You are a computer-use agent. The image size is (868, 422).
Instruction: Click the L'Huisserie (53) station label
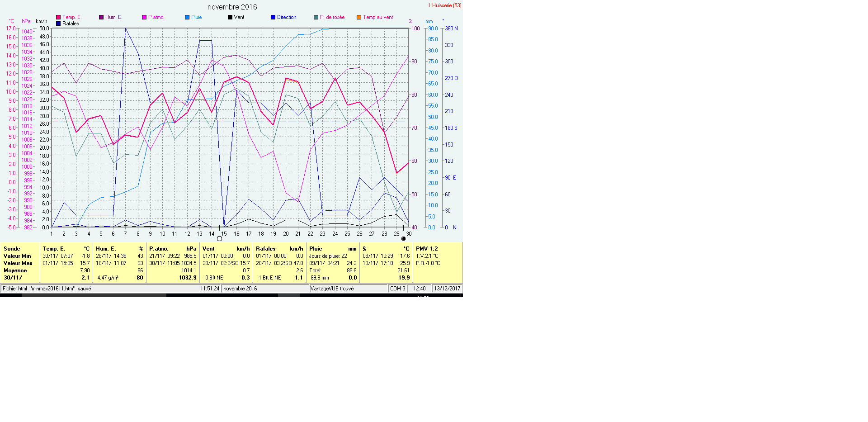pos(445,5)
